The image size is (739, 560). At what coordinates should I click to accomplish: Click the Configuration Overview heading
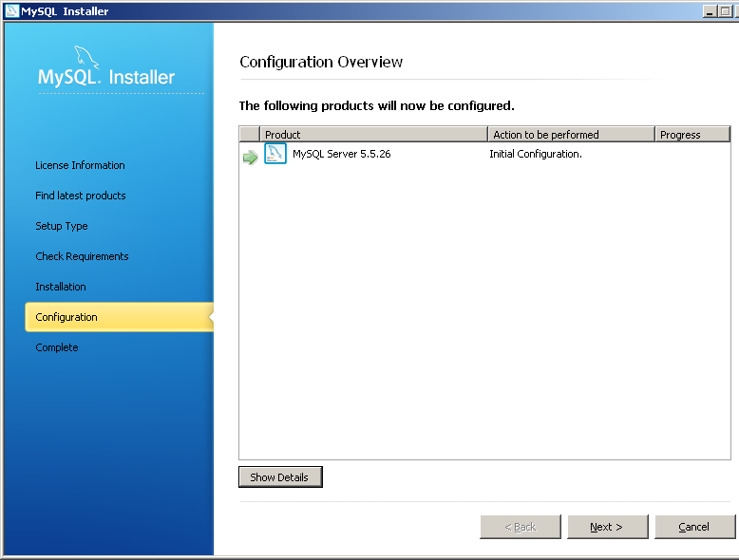(321, 63)
